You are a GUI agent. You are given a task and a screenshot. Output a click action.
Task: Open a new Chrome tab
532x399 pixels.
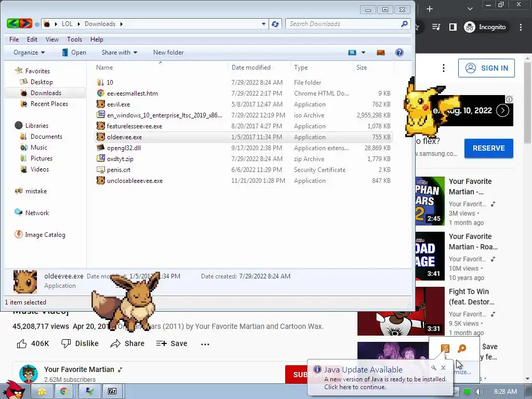coord(430,9)
